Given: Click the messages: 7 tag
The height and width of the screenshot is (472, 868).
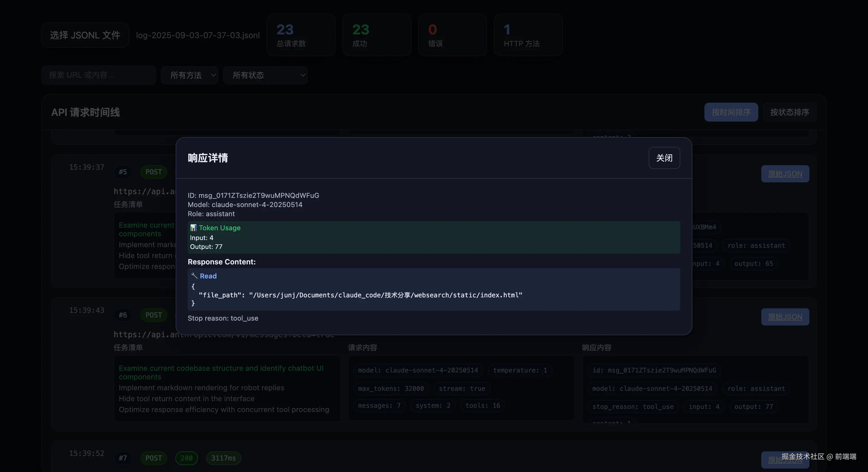Looking at the screenshot, I should point(379,406).
